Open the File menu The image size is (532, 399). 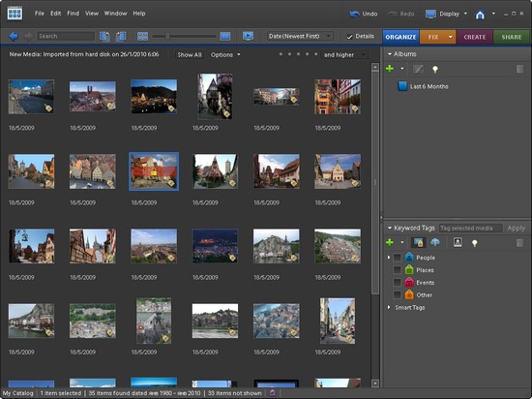(x=40, y=14)
